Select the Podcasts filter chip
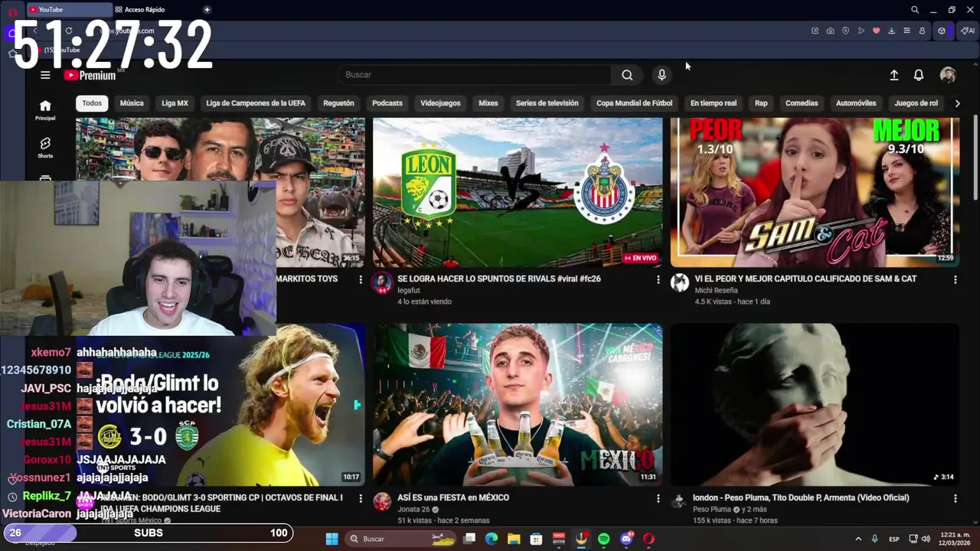 387,103
